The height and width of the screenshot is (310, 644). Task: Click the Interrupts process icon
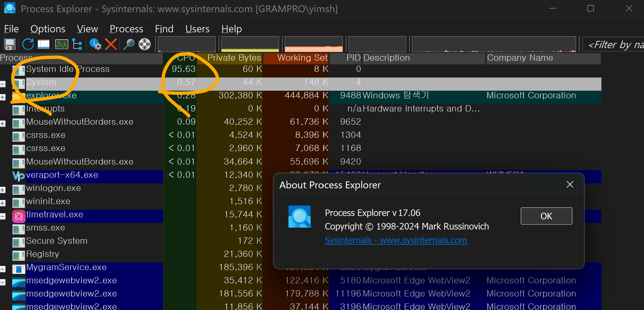click(19, 110)
